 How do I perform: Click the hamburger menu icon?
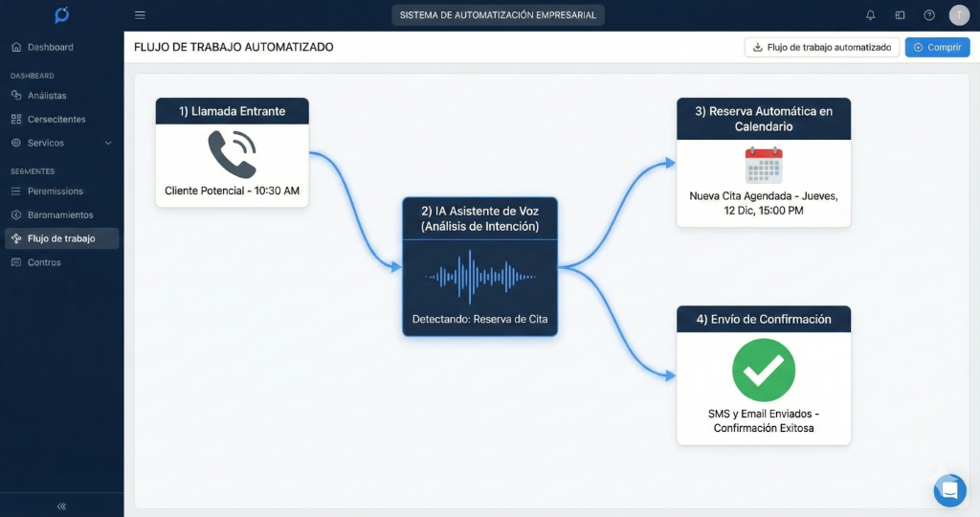coord(140,15)
